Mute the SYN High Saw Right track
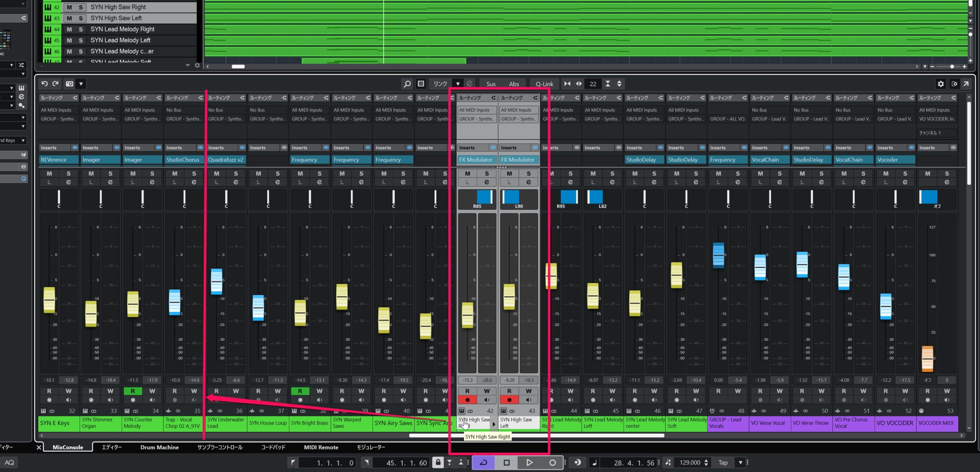This screenshot has height=472, width=980. (x=69, y=7)
